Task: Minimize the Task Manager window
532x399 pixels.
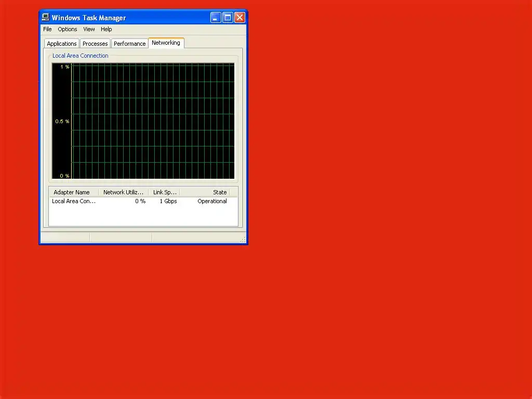Action: coord(216,17)
